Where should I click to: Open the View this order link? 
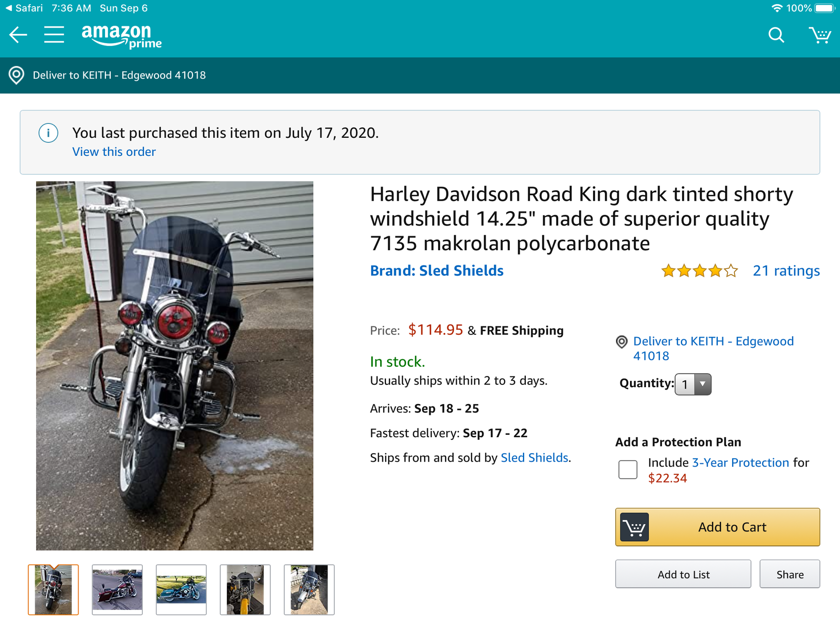coord(114,152)
